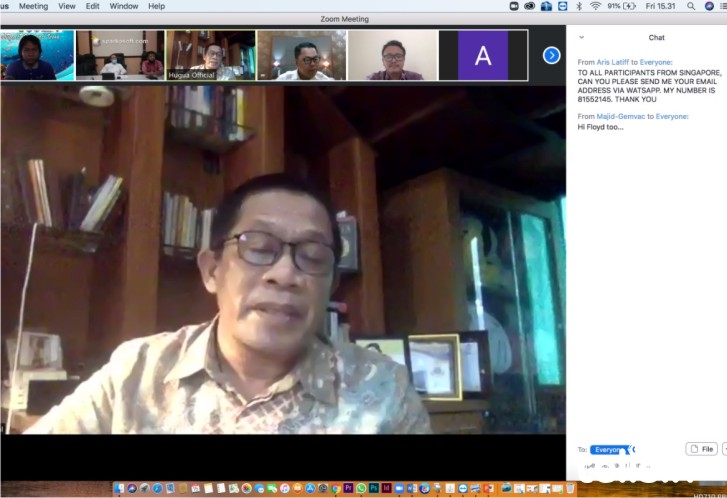Open the Wi-Fi status icon in menu bar

click(596, 6)
